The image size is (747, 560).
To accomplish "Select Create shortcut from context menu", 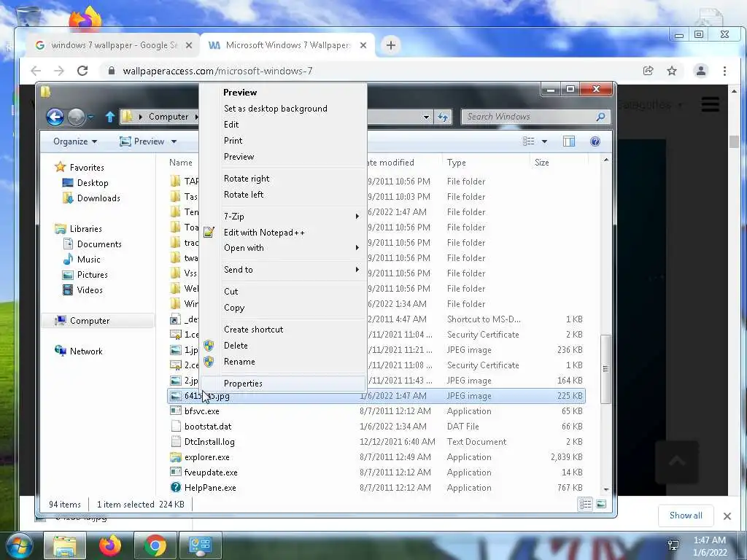I will click(x=284, y=330).
